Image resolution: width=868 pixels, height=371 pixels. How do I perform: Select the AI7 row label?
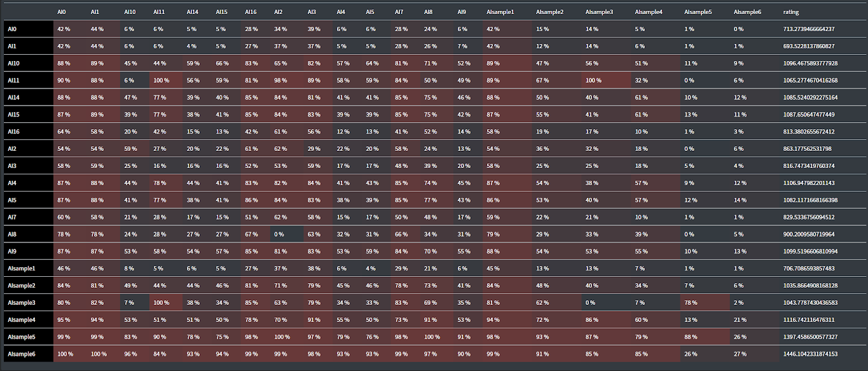(x=12, y=217)
